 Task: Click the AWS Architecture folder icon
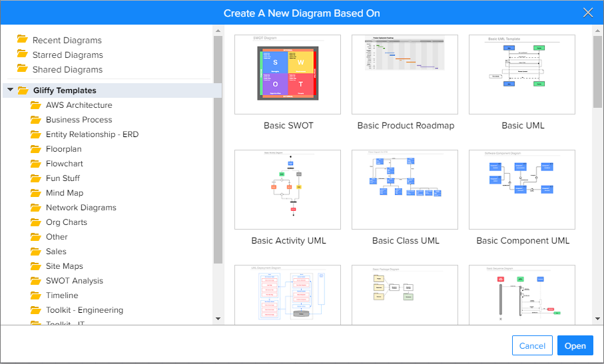[36, 105]
